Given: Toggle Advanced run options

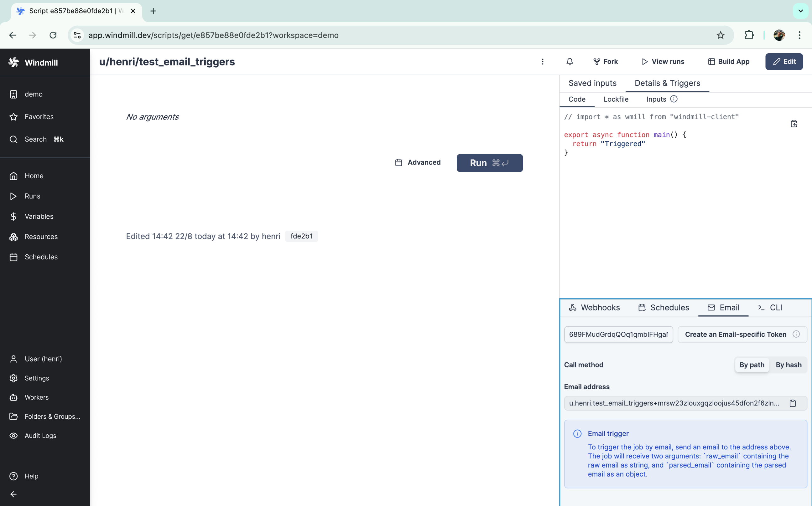Looking at the screenshot, I should pyautogui.click(x=418, y=163).
